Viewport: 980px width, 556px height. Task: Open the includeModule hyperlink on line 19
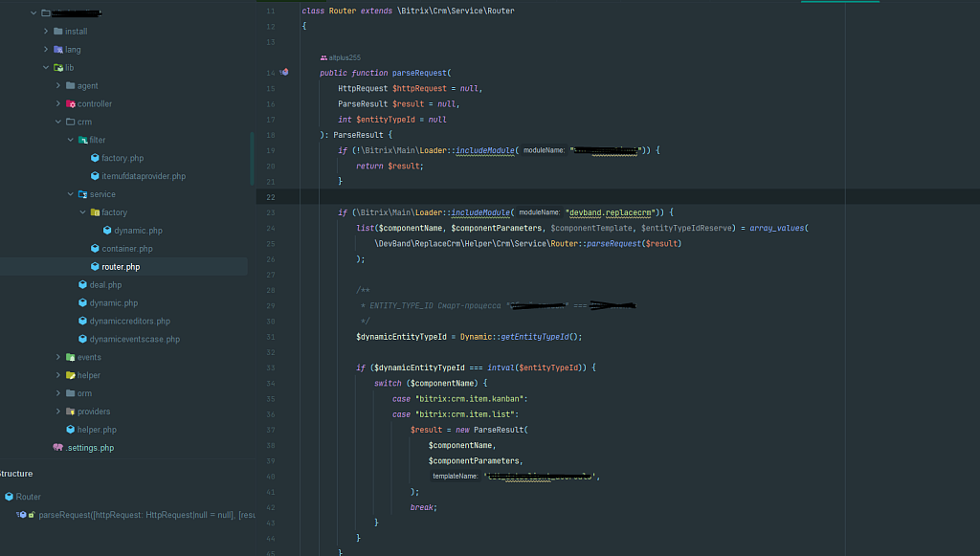(484, 150)
